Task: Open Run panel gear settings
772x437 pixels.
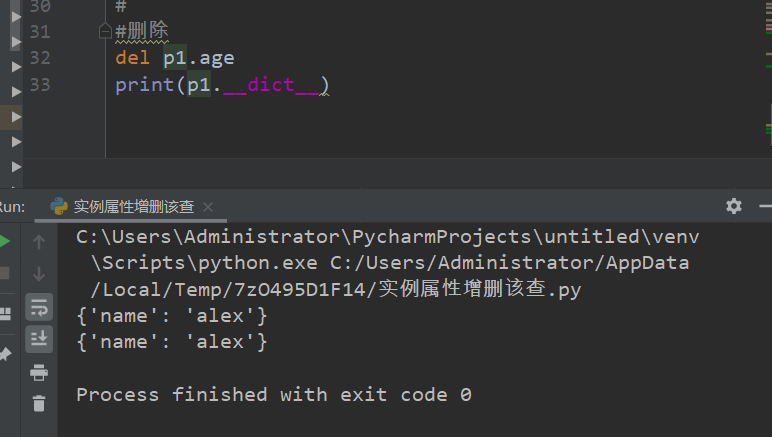Action: point(734,206)
